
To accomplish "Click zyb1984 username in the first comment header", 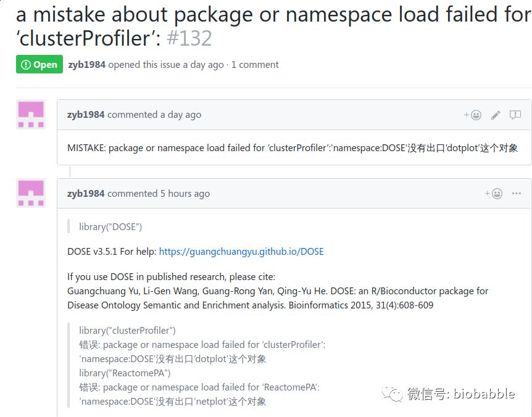I will tap(86, 115).
